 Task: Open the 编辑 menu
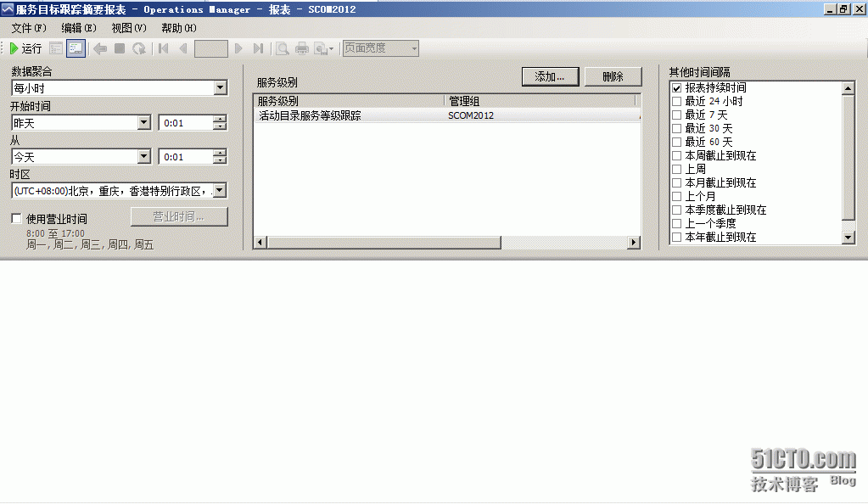coord(79,28)
